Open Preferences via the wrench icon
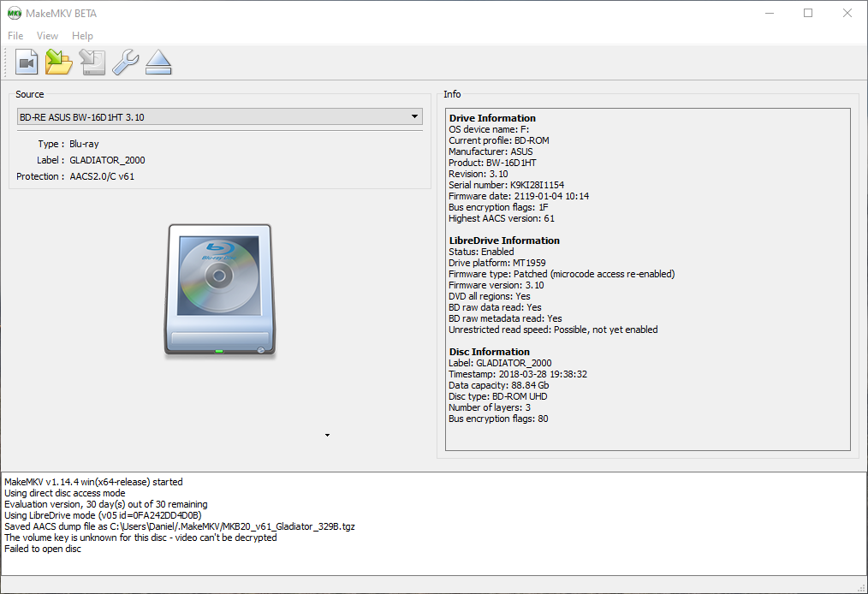This screenshot has width=868, height=594. tap(126, 62)
